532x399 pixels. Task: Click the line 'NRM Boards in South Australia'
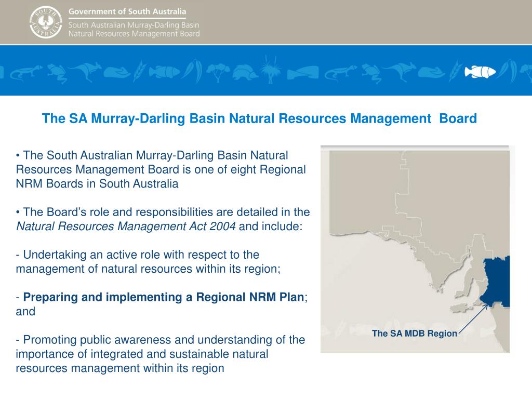tap(97, 183)
